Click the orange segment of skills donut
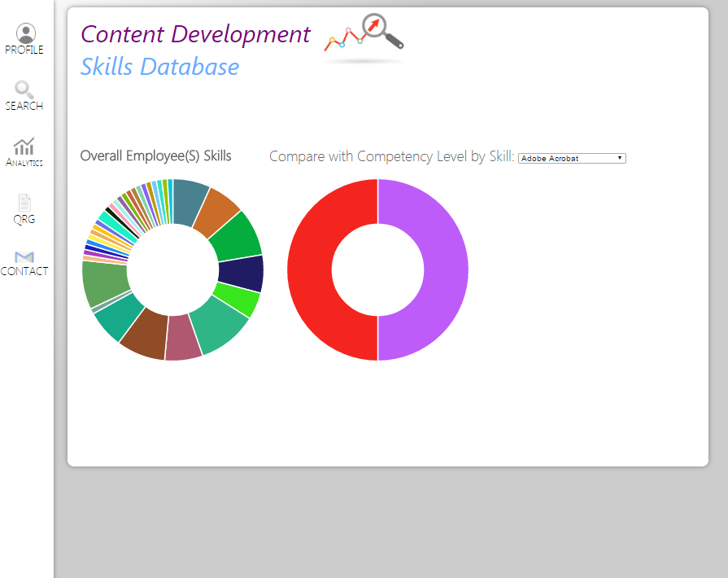This screenshot has width=728, height=578. (x=220, y=211)
